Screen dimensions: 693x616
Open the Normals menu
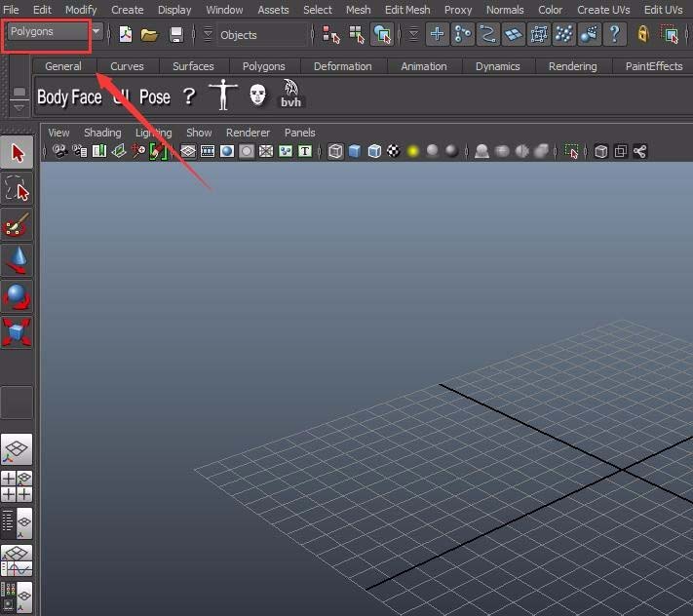click(505, 10)
